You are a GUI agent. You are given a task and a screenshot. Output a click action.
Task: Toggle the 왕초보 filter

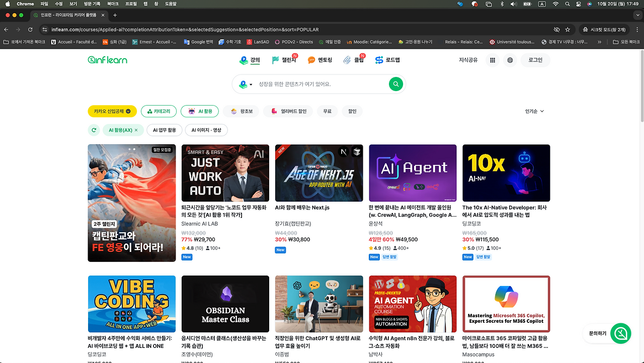pos(241,111)
